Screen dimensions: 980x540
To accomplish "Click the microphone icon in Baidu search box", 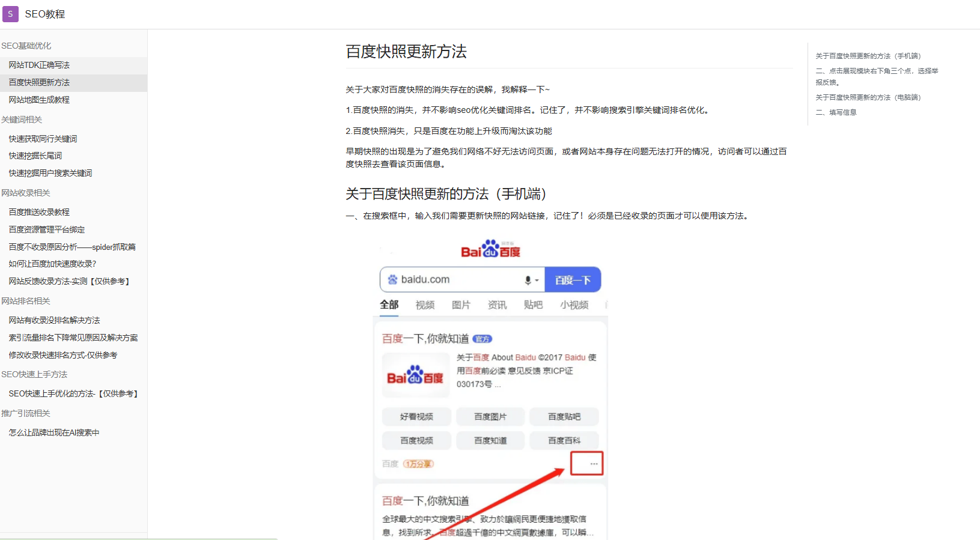I will point(528,280).
